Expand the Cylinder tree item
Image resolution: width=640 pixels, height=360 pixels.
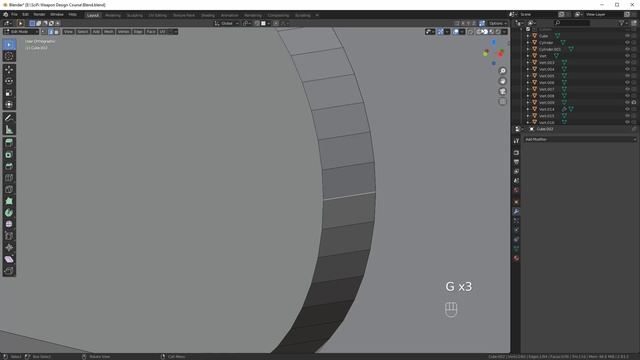(528, 42)
